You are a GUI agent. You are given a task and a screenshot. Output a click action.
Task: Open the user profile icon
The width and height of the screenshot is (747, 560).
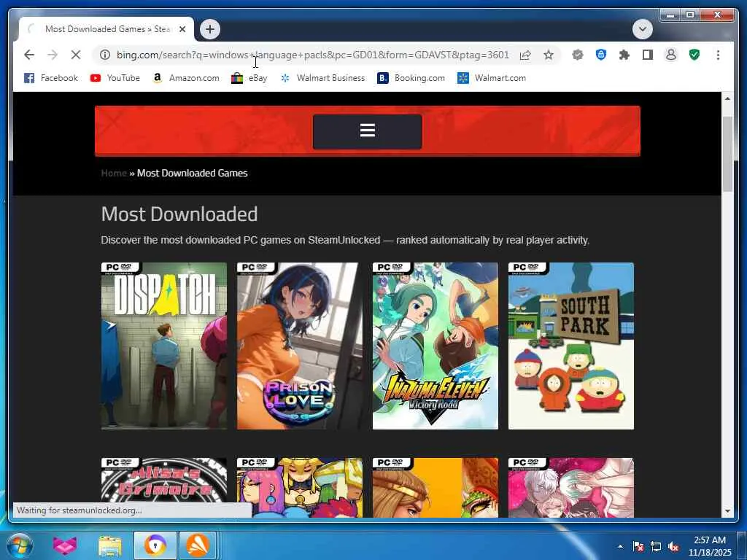click(671, 55)
